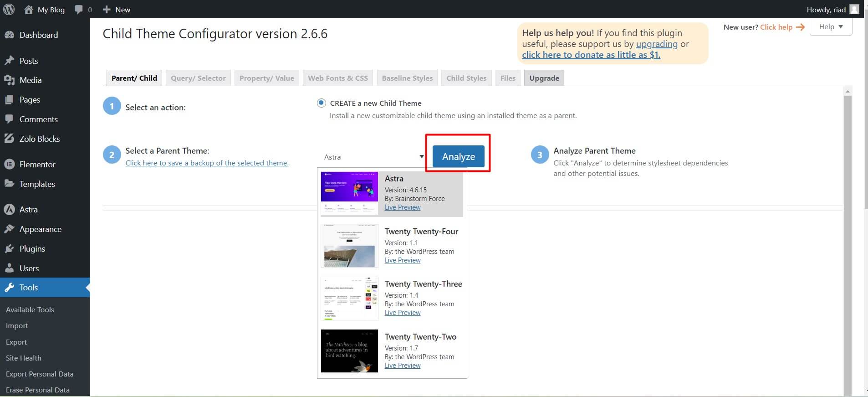This screenshot has width=868, height=397.
Task: Open Export Personal Data submenu item
Action: (40, 374)
